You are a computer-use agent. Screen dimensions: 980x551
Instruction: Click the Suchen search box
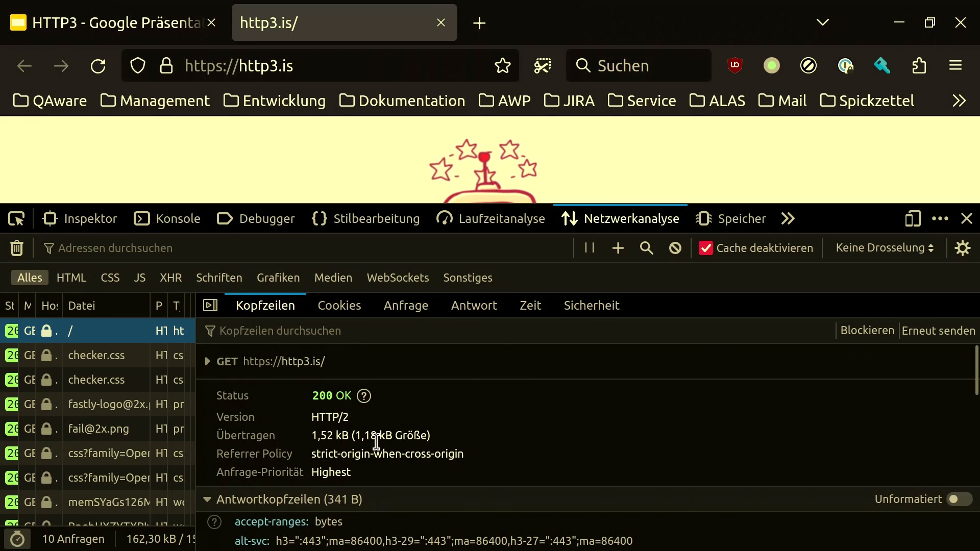(639, 66)
